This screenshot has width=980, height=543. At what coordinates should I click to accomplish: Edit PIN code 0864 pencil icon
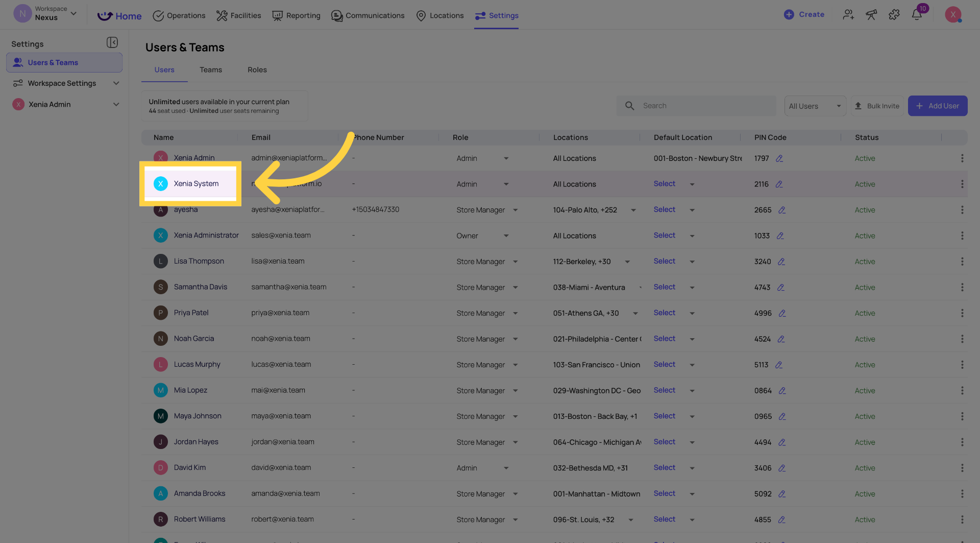[782, 391]
